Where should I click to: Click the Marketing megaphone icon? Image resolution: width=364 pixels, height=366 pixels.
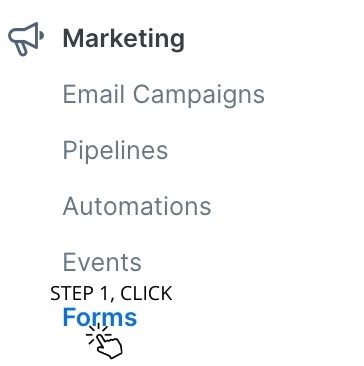pos(26,39)
